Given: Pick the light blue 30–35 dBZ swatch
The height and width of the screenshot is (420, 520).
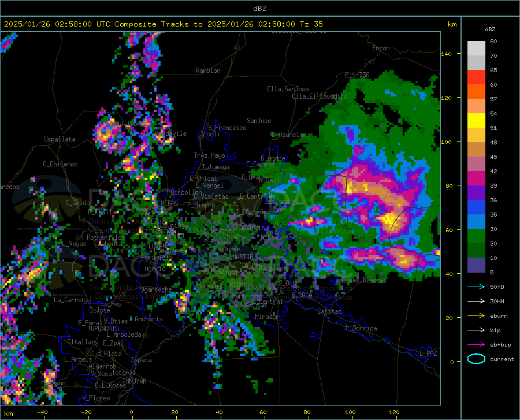Looking at the screenshot, I should (476, 222).
